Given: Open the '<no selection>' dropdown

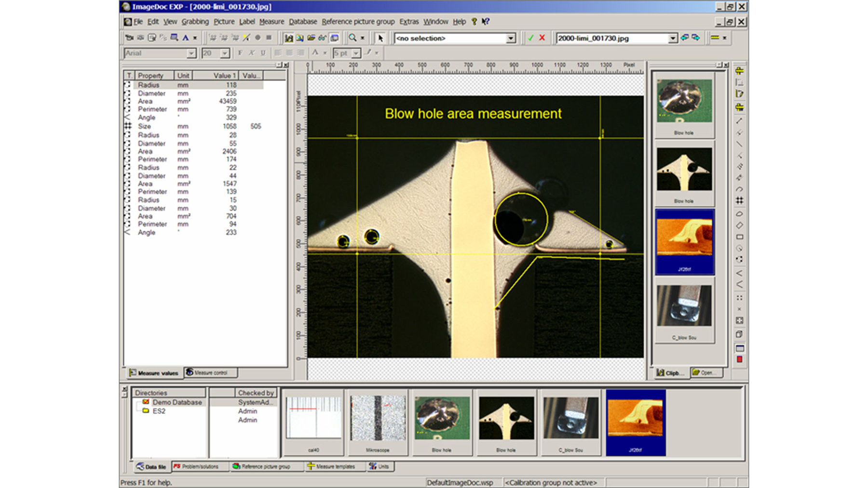Looking at the screenshot, I should click(x=511, y=39).
